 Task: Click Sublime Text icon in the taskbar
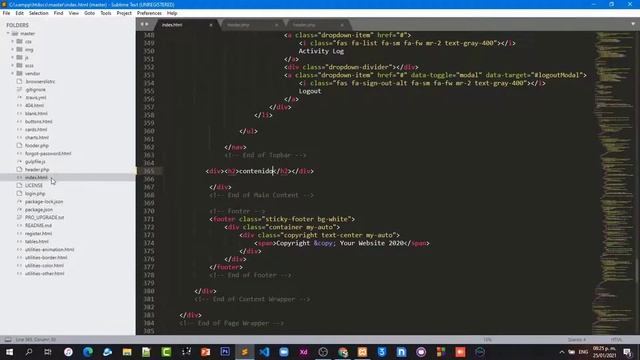point(244,352)
